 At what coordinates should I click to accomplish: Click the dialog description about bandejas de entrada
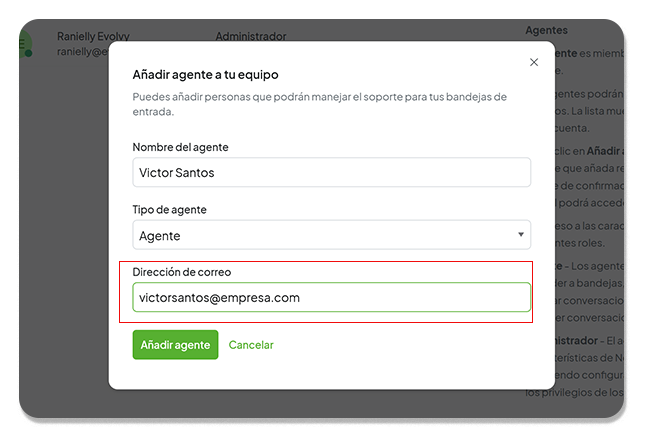pyautogui.click(x=319, y=104)
